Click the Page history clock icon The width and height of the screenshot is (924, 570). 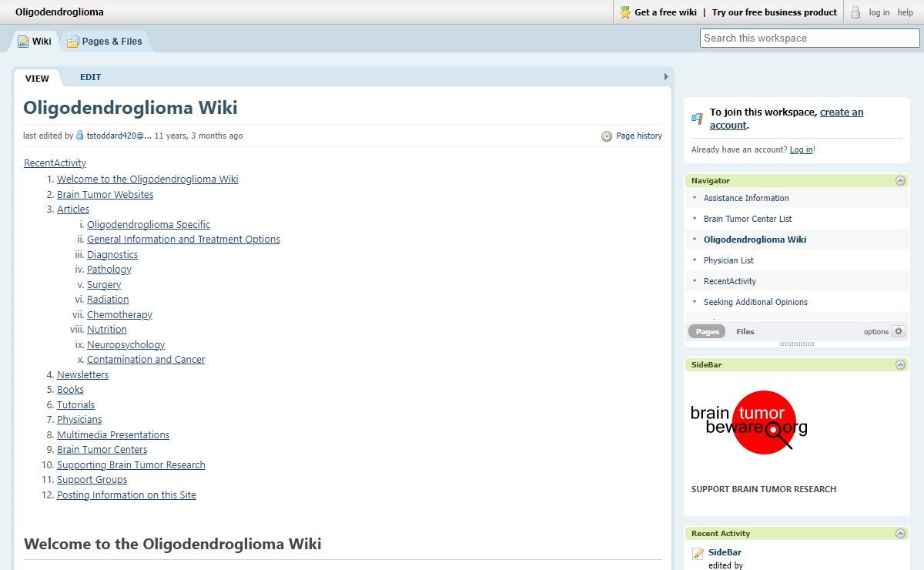607,136
